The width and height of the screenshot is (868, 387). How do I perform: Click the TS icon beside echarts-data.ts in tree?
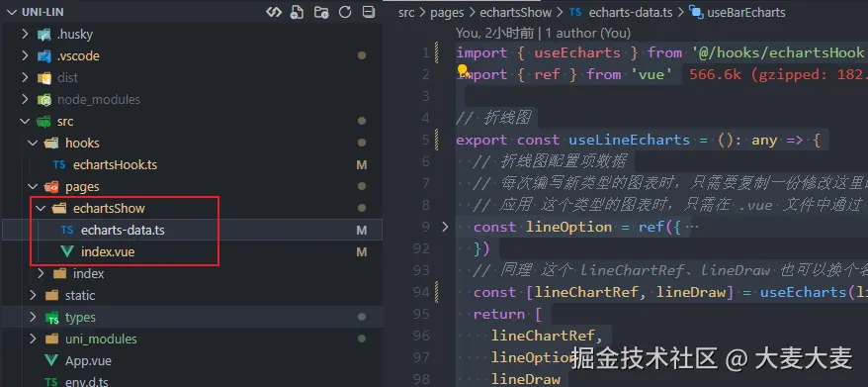[67, 230]
